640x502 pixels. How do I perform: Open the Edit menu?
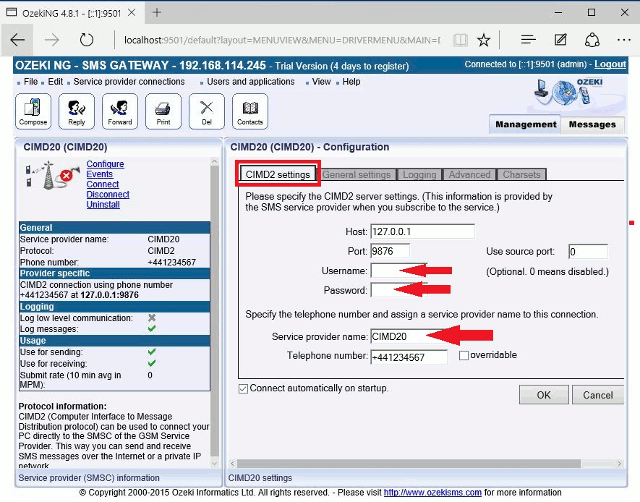tap(55, 82)
